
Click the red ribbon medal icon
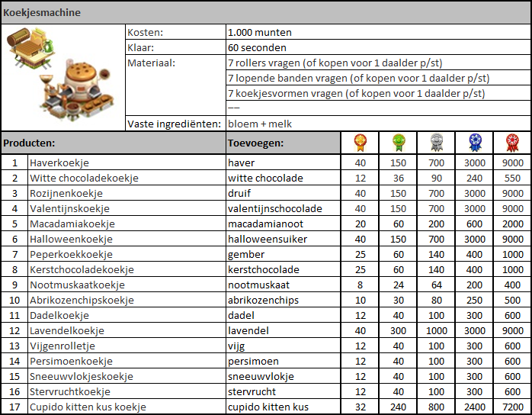pos(512,143)
